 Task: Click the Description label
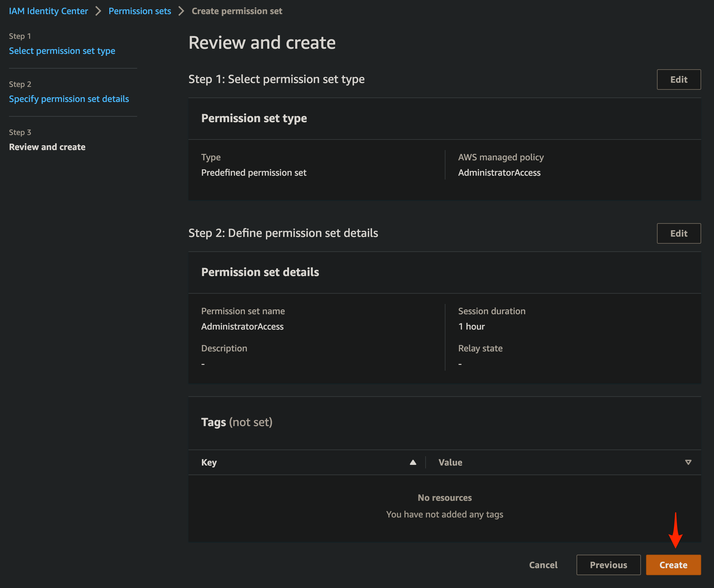pyautogui.click(x=224, y=348)
